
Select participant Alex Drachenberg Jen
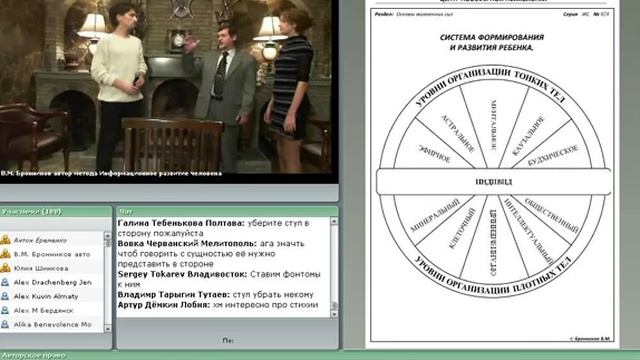(x=52, y=282)
